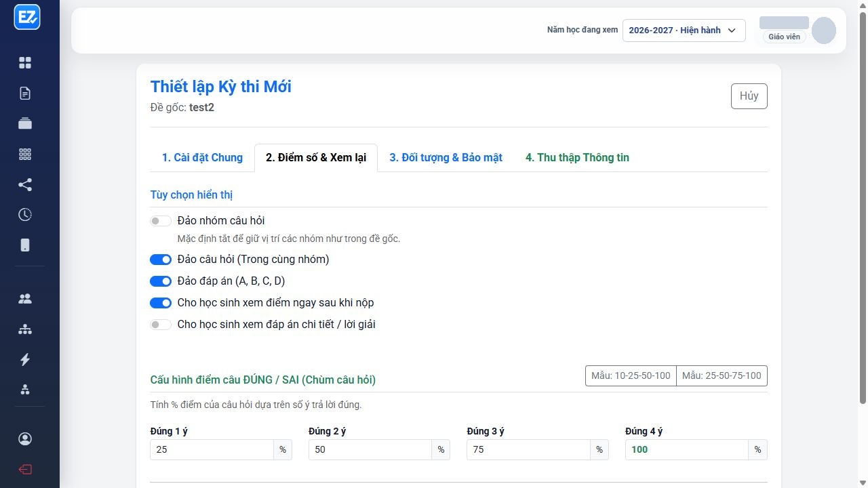Toggle Cho học sinh xem điểm ngay sau khi nộp

click(x=161, y=303)
